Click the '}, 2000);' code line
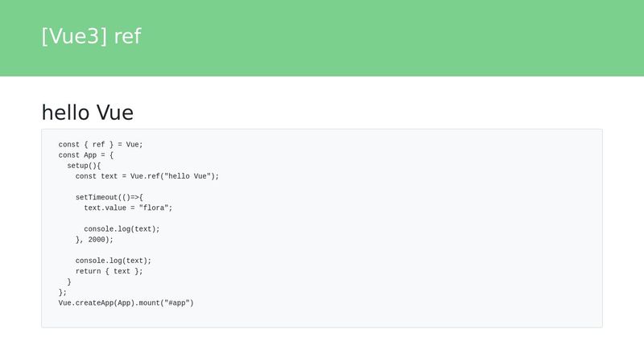644x362 pixels. coord(94,240)
